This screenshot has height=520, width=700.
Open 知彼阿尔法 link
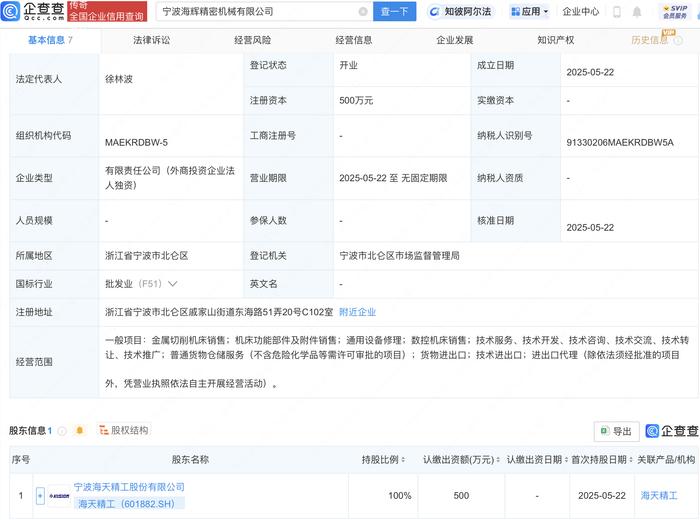[460, 12]
